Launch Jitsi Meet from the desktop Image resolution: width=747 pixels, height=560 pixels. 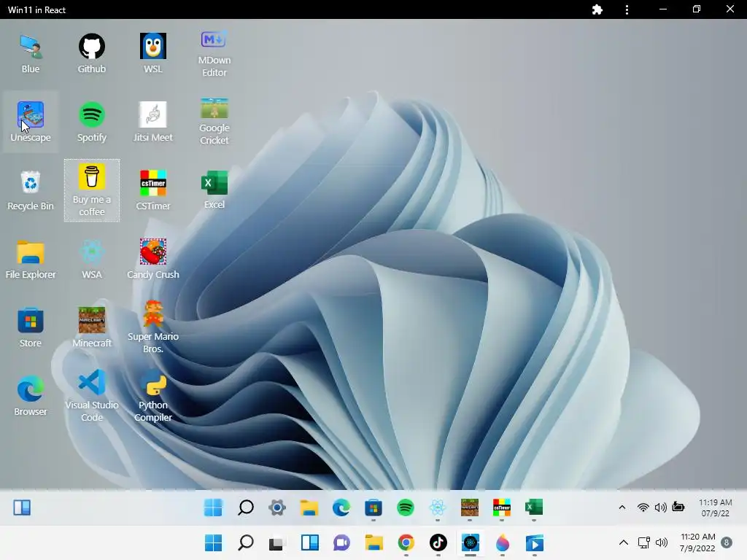pyautogui.click(x=153, y=122)
